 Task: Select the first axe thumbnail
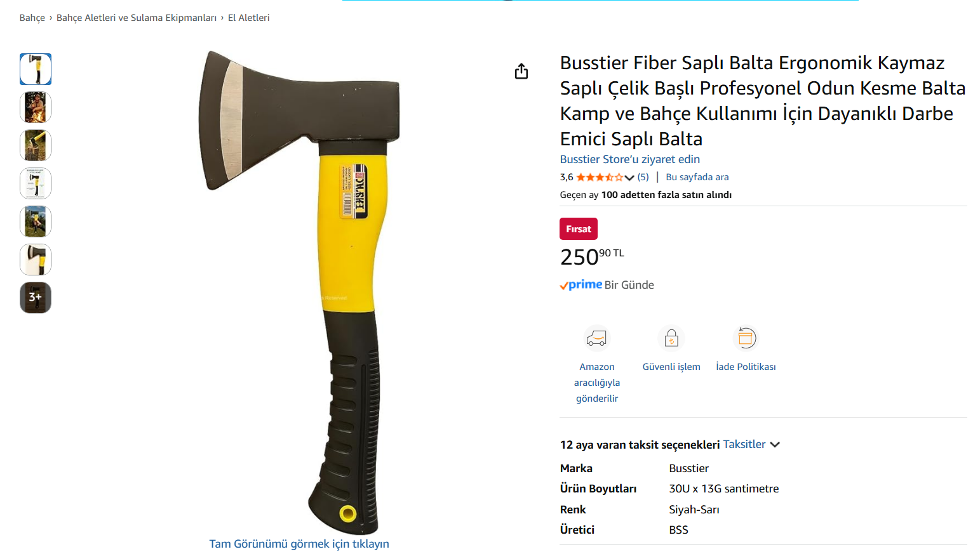pos(36,69)
